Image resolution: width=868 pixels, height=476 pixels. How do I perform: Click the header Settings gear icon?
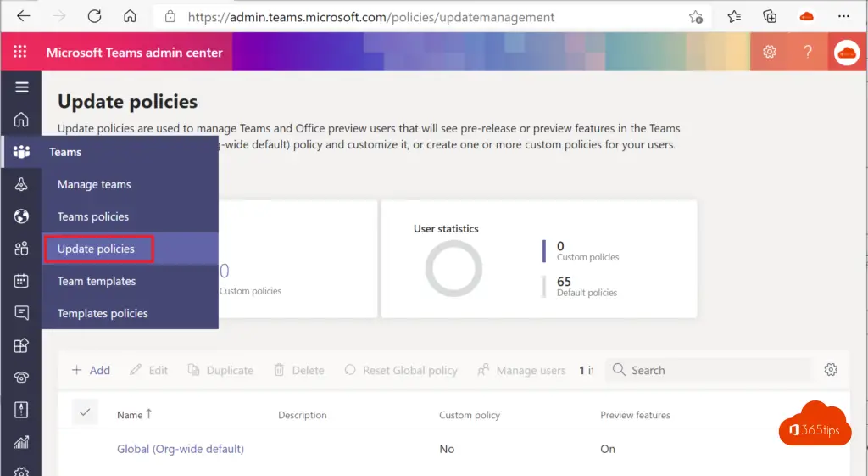click(770, 53)
